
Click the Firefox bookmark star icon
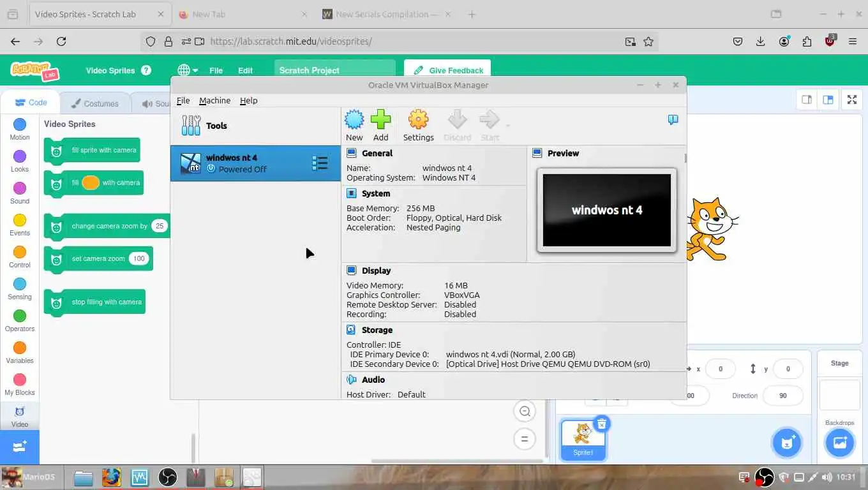tap(648, 41)
